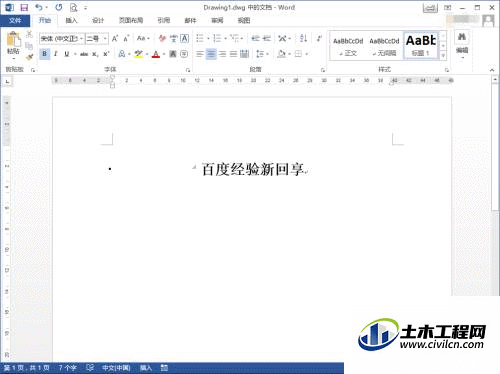The width and height of the screenshot is (500, 374).
Task: Switch to the 页面布局 page layout tab
Action: (131, 21)
